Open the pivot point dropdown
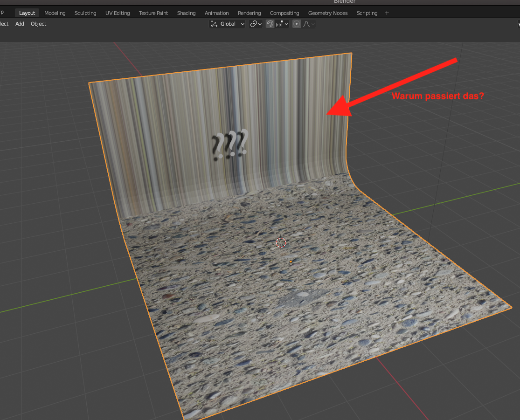Viewport: 520px width, 420px height. (x=256, y=24)
